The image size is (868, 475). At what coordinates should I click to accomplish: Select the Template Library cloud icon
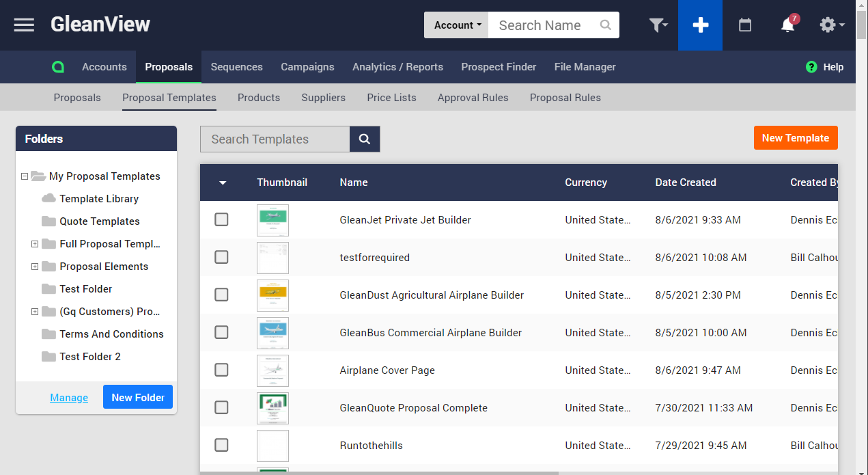(48, 199)
